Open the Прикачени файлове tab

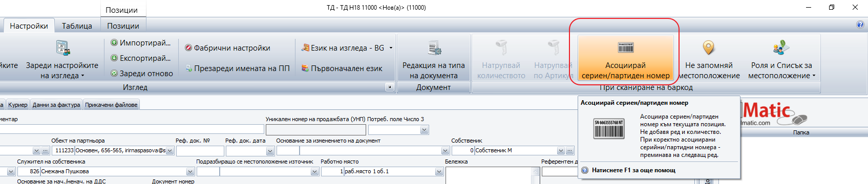[x=111, y=105]
